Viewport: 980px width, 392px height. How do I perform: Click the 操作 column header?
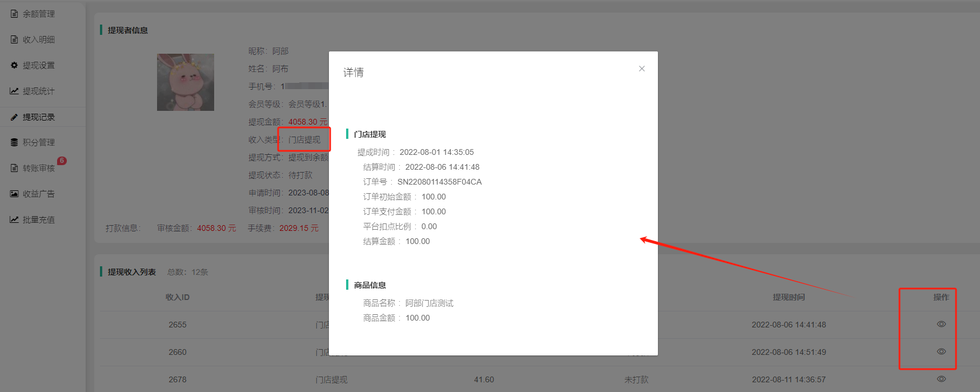[x=941, y=297]
